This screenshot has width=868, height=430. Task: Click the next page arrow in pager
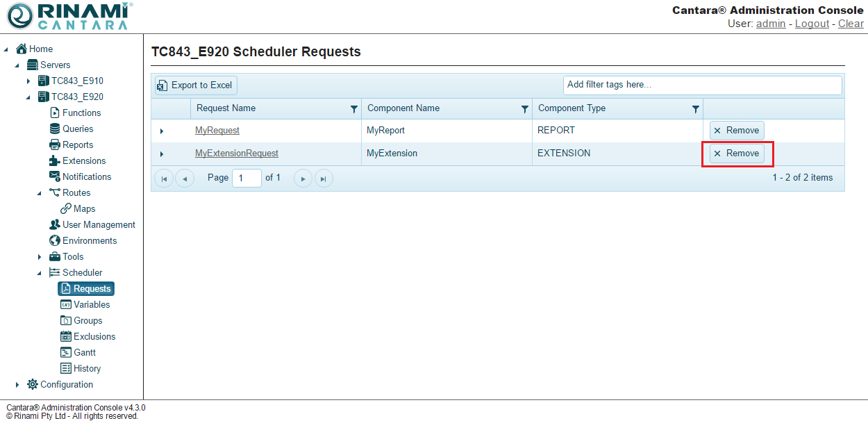click(303, 179)
